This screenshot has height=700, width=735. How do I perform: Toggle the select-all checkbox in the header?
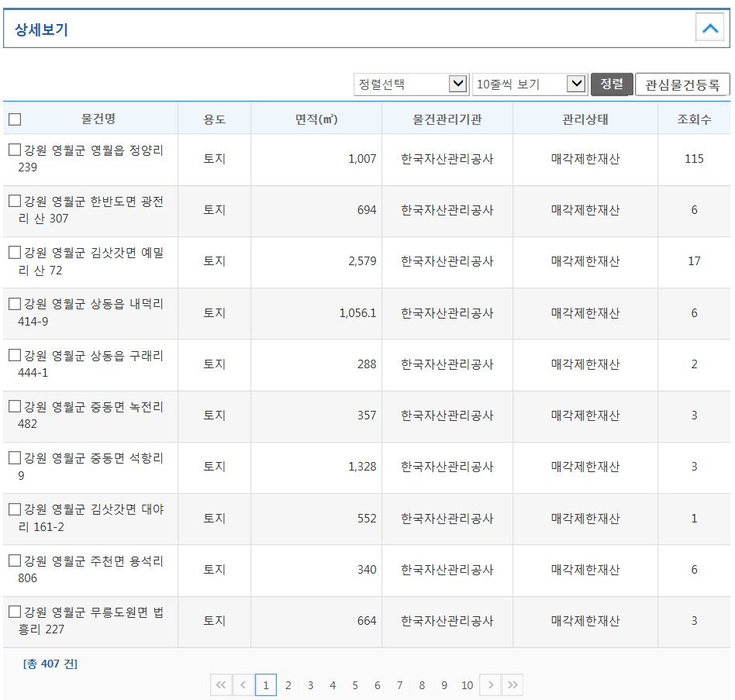(x=15, y=119)
